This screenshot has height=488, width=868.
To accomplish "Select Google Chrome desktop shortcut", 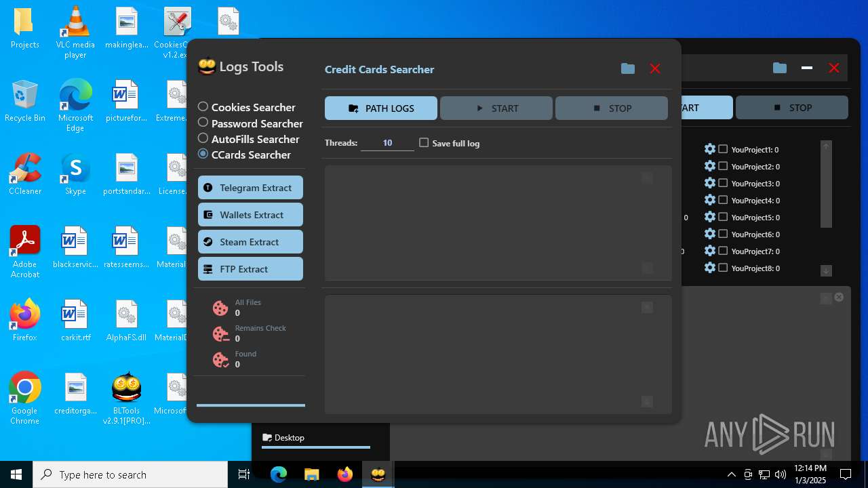I will click(x=25, y=399).
